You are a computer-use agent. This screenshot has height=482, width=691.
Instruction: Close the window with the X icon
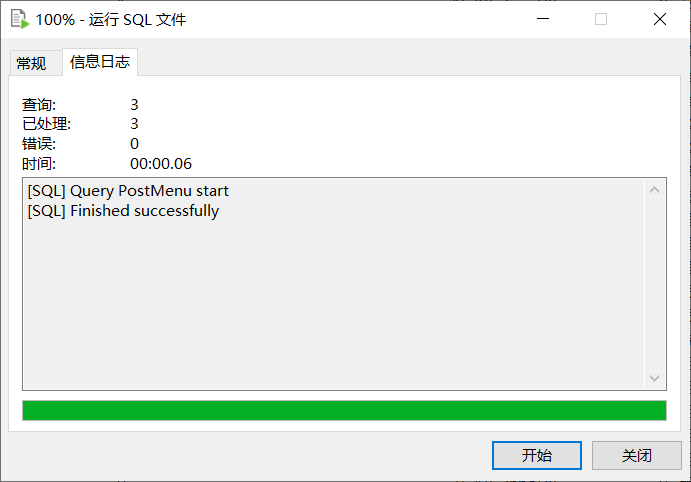[660, 19]
